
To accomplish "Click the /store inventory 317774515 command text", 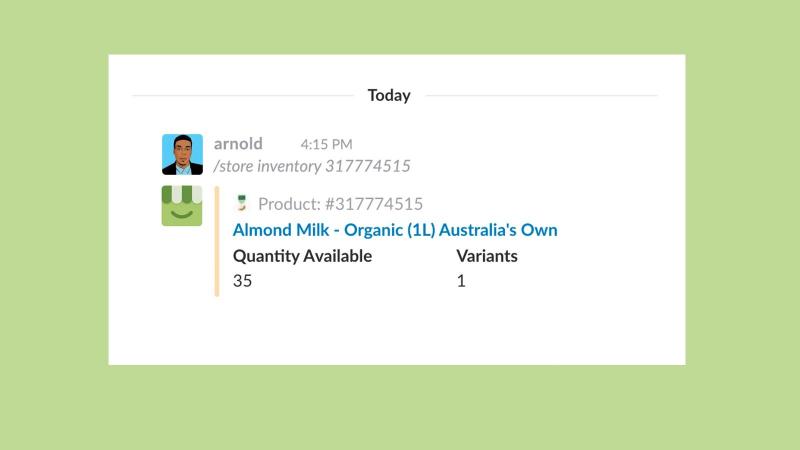I will coord(312,166).
